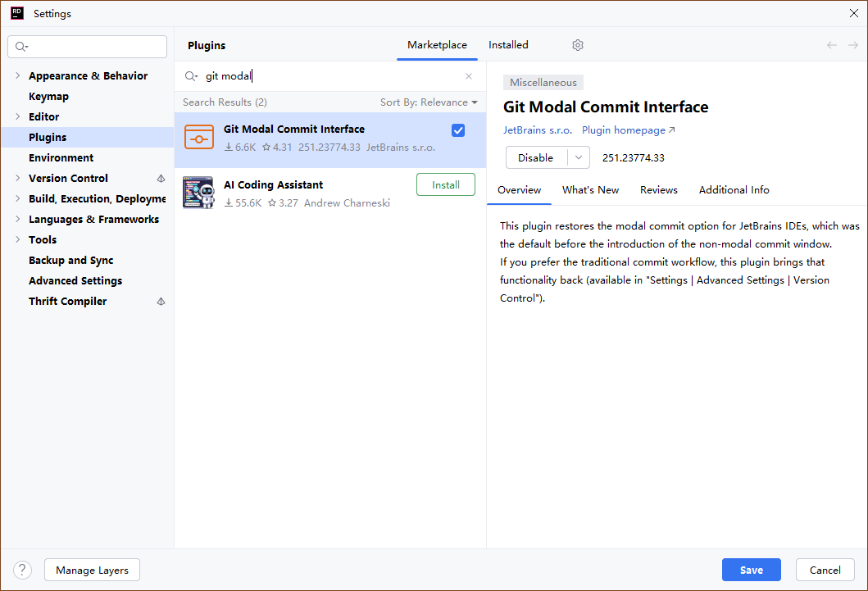
Task: Switch to the Marketplace tab
Action: 437,45
